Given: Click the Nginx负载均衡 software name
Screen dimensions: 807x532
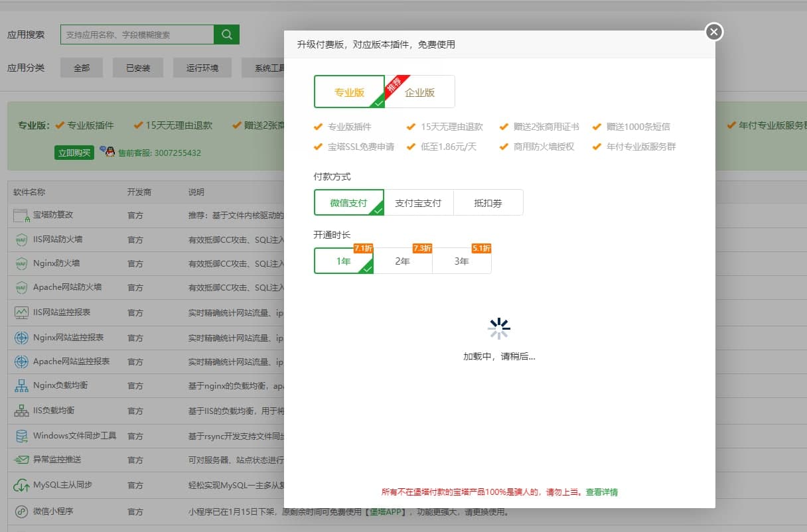Looking at the screenshot, I should (x=61, y=385).
